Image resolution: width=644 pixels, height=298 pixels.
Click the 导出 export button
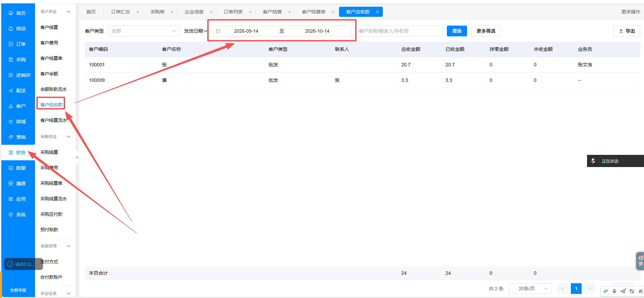pos(627,31)
